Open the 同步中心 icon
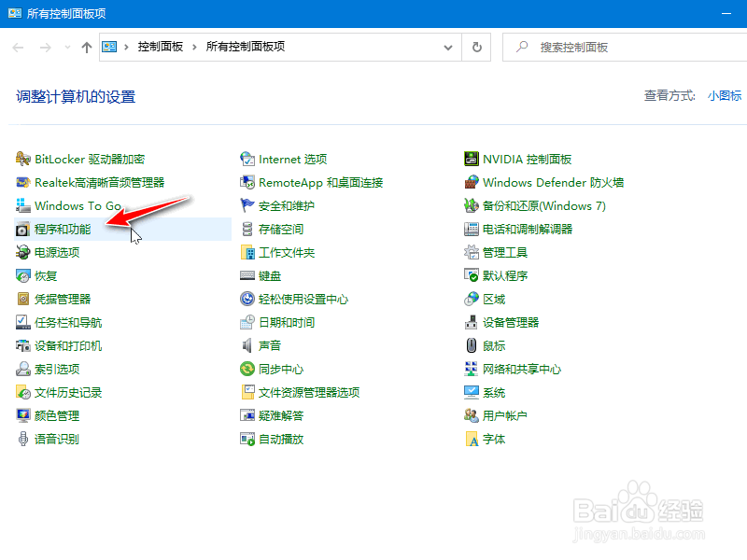The width and height of the screenshot is (747, 560). tap(247, 369)
